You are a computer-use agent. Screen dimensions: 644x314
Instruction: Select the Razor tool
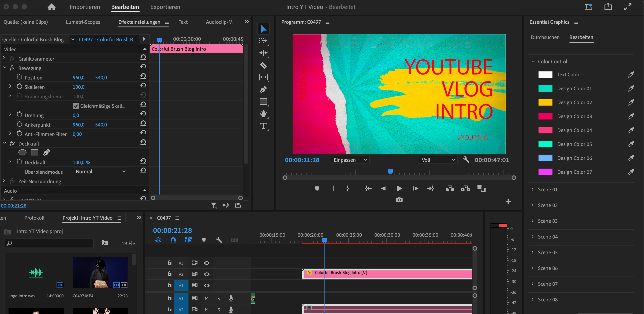(263, 65)
